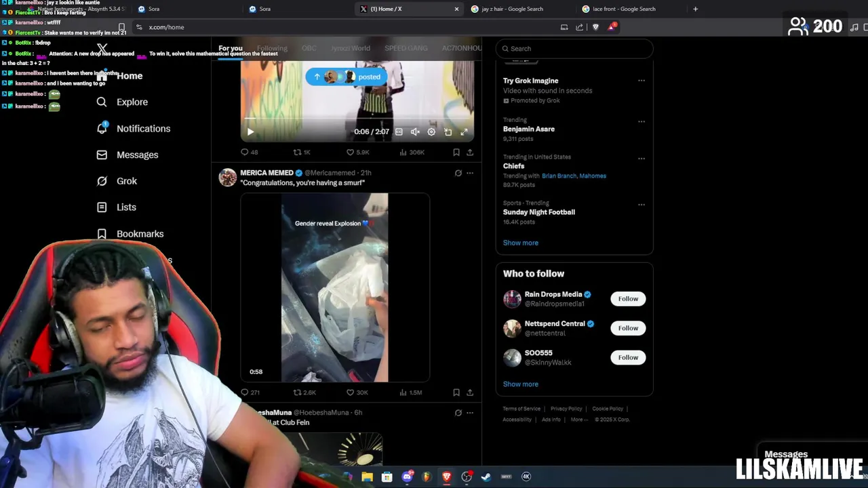Open the Explore page in X sidebar

coord(122,102)
